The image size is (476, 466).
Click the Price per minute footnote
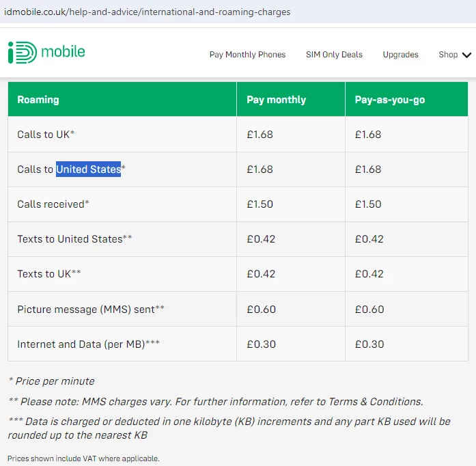coord(51,381)
